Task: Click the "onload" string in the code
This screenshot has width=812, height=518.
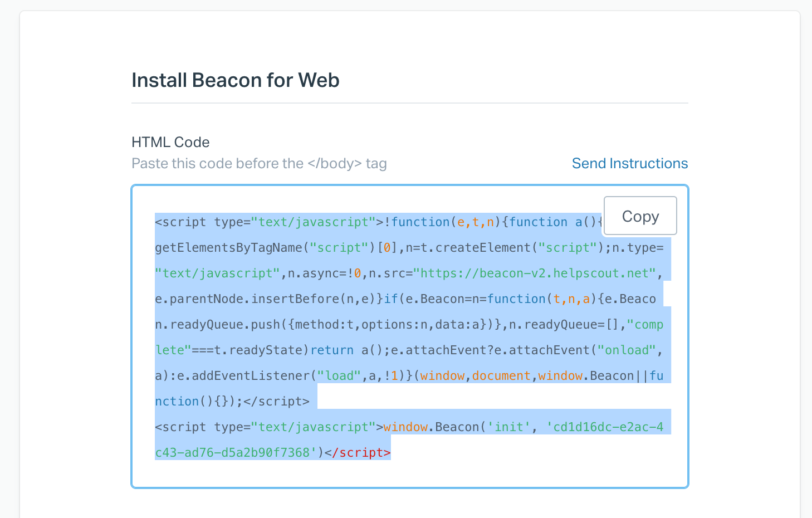Action: [627, 350]
